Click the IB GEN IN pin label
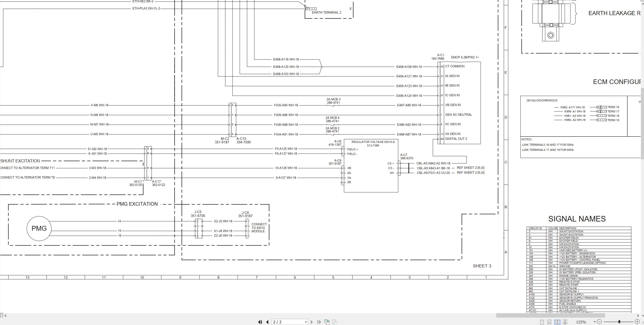 (452, 86)
